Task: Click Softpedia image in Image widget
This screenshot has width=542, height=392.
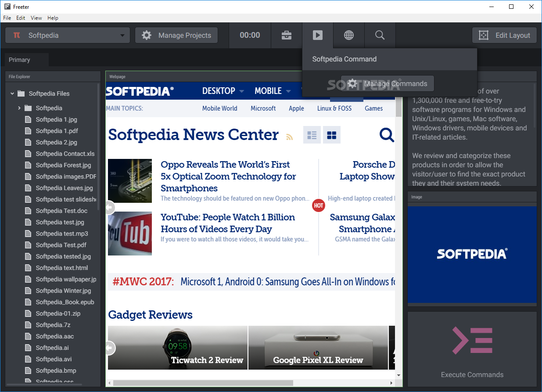Action: (x=472, y=254)
